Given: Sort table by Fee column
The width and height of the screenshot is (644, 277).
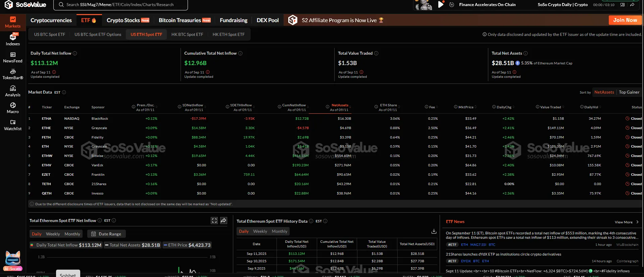Looking at the screenshot, I should click(432, 107).
